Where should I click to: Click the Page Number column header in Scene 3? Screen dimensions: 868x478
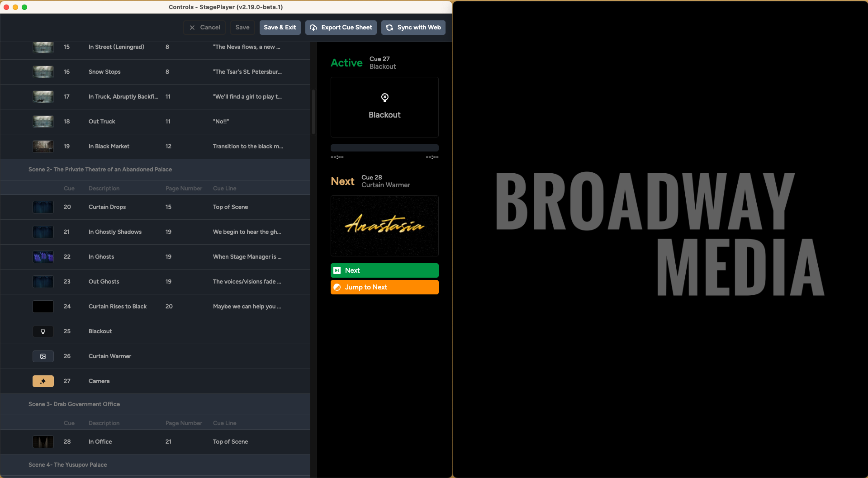(184, 423)
